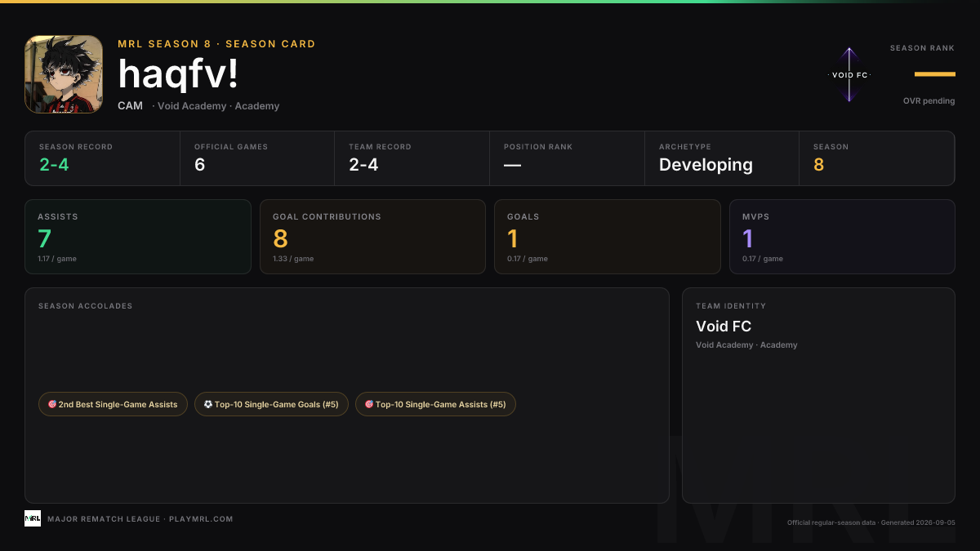Click the Season Rank label
Viewport: 980px width, 551px height.
922,48
